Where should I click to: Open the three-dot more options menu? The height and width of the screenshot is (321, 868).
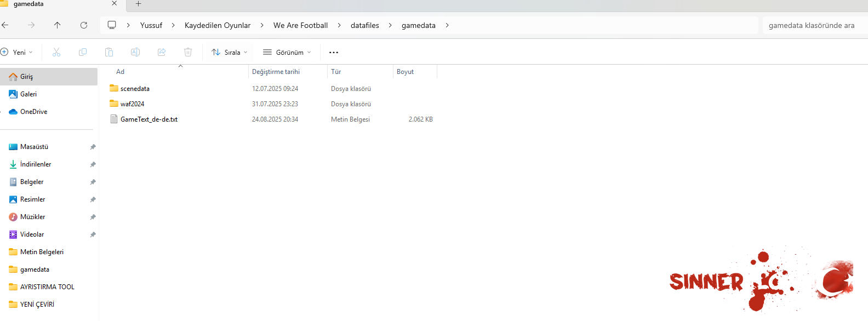[334, 52]
